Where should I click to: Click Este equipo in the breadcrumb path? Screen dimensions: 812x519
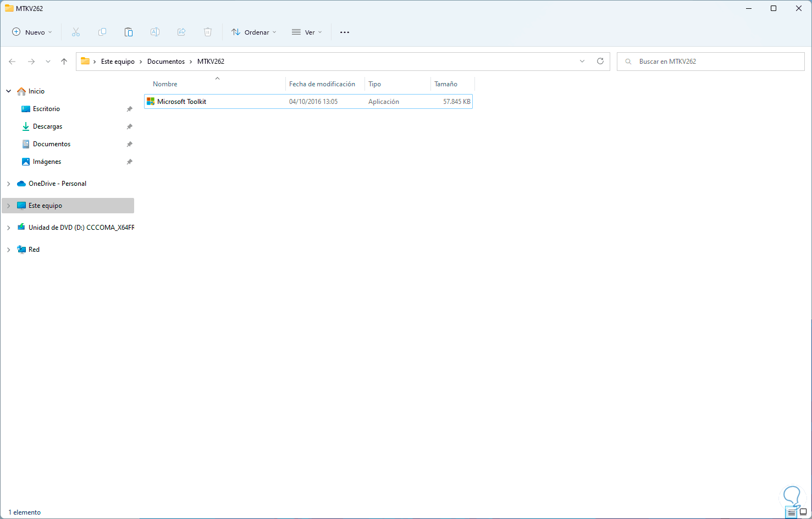[118, 62]
